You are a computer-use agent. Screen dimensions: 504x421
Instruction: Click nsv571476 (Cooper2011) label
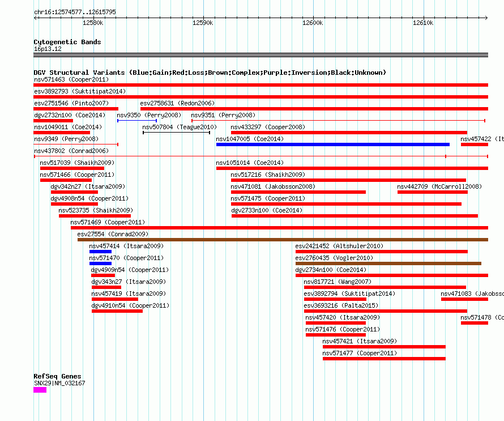point(343,329)
